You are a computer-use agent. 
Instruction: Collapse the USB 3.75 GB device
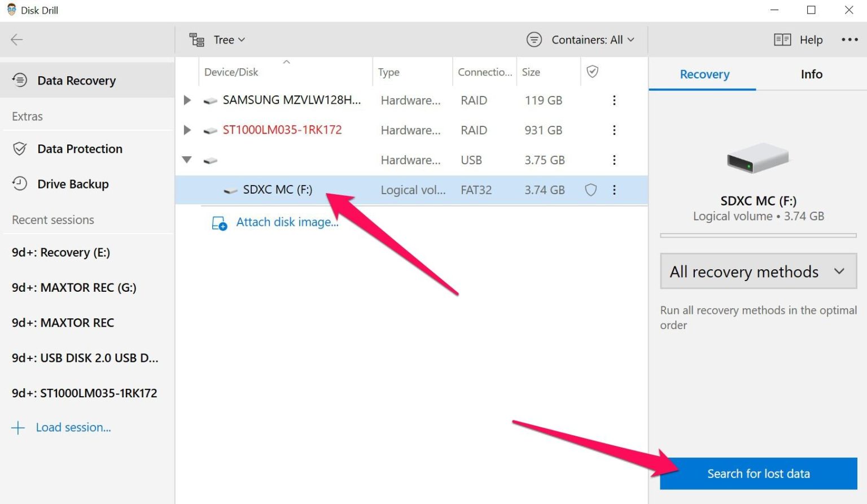(187, 160)
